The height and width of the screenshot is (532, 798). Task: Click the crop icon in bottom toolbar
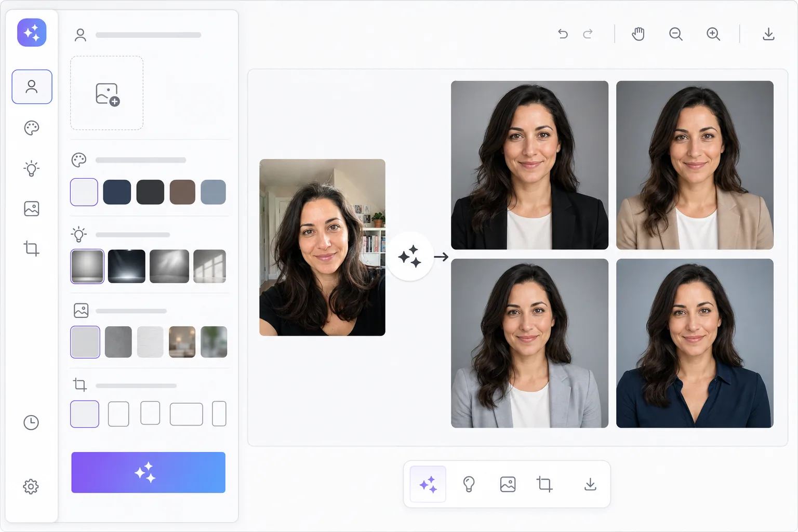click(544, 484)
